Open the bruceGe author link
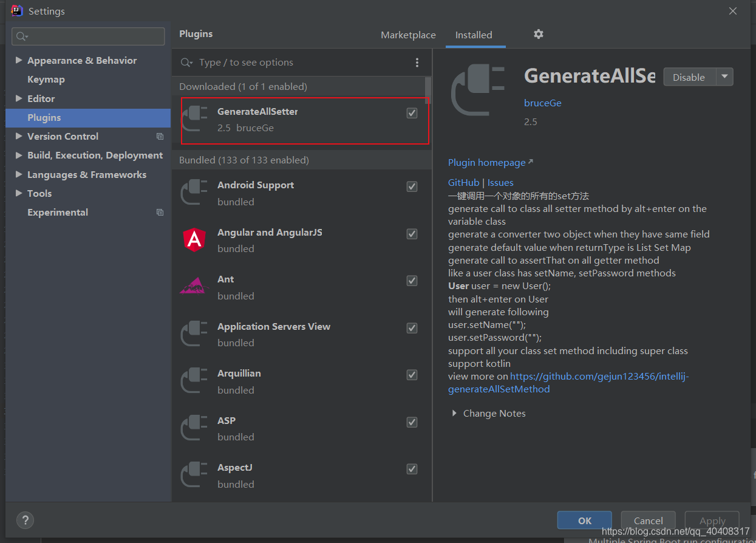 tap(543, 103)
